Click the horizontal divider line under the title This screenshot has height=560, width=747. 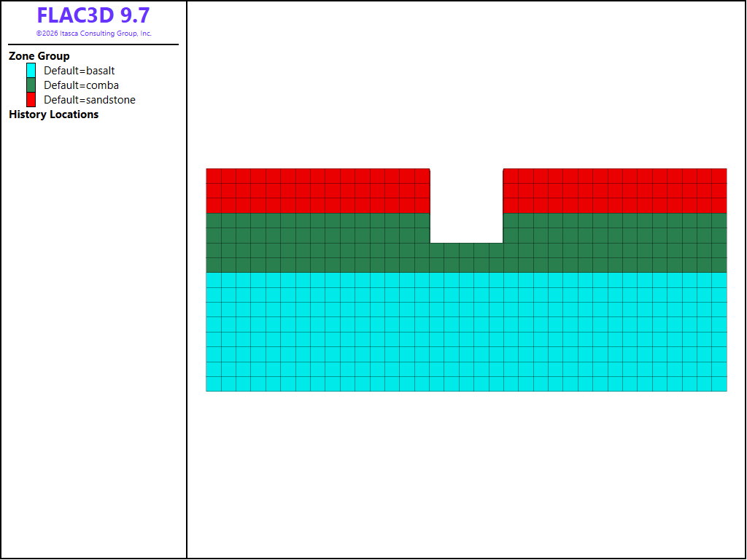click(x=93, y=44)
